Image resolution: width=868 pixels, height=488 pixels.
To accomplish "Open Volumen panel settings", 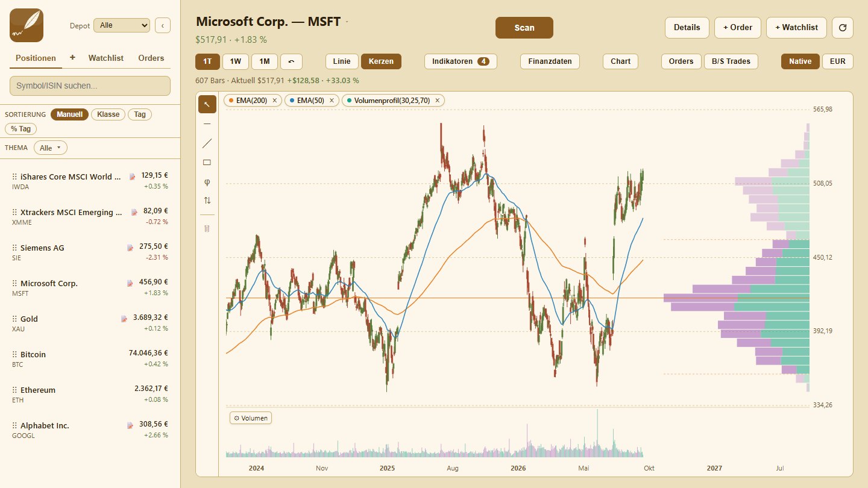I will [x=251, y=418].
